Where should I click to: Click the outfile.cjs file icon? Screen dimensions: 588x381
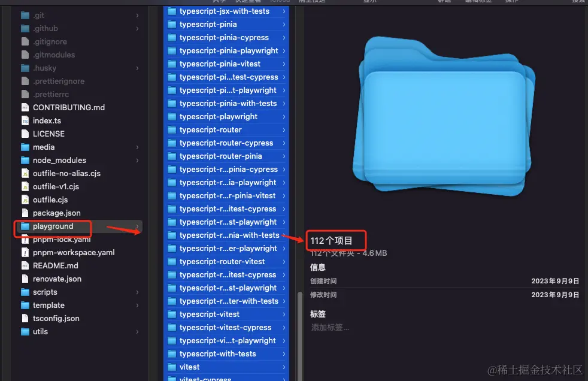[25, 199]
